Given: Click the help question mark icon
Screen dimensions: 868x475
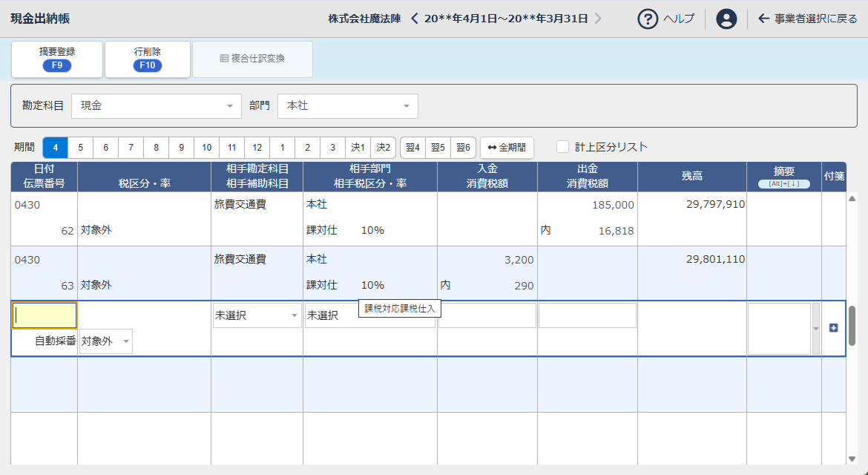Looking at the screenshot, I should click(648, 19).
